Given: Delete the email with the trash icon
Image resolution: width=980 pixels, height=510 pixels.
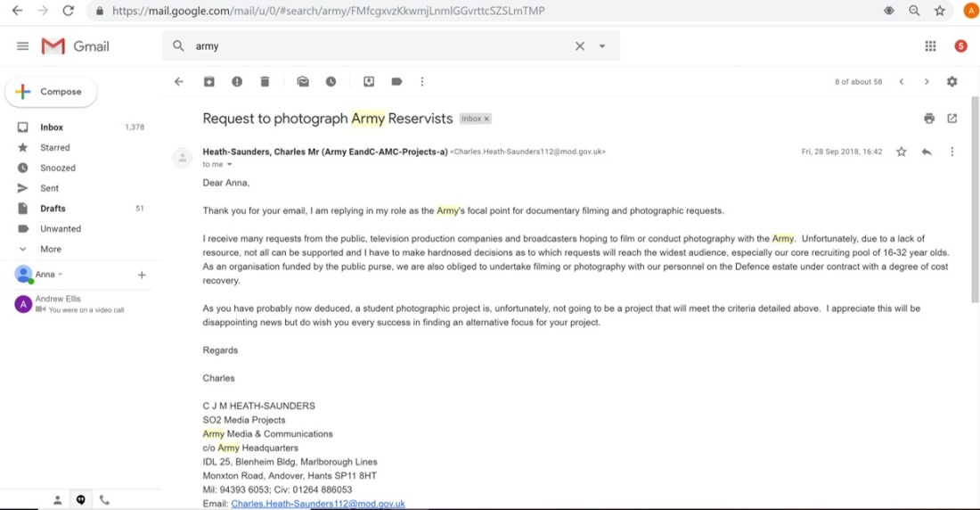Looking at the screenshot, I should click(x=265, y=81).
